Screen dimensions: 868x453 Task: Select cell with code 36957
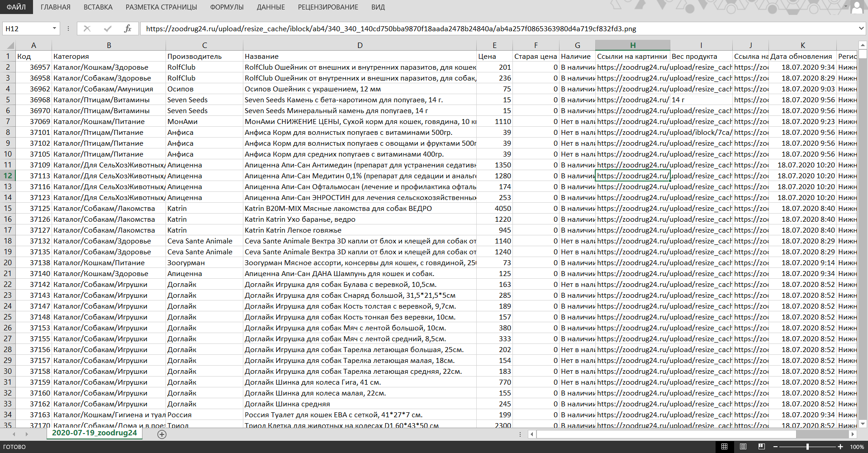(33, 67)
